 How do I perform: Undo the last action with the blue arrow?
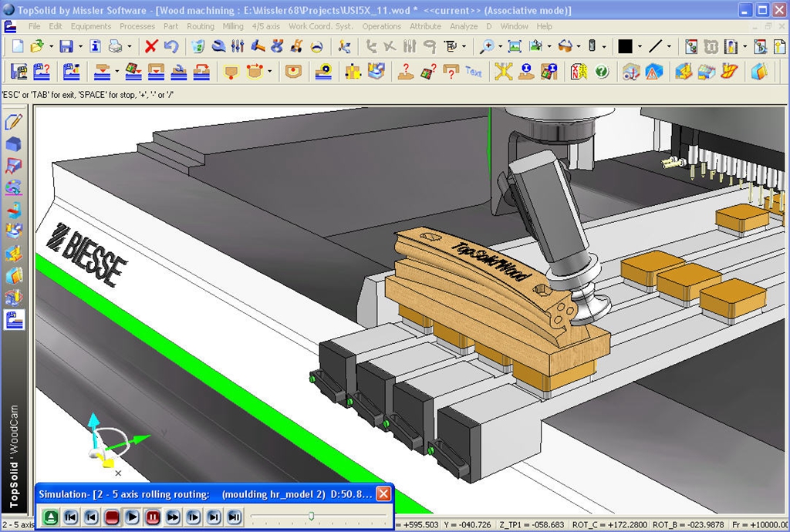point(171,47)
